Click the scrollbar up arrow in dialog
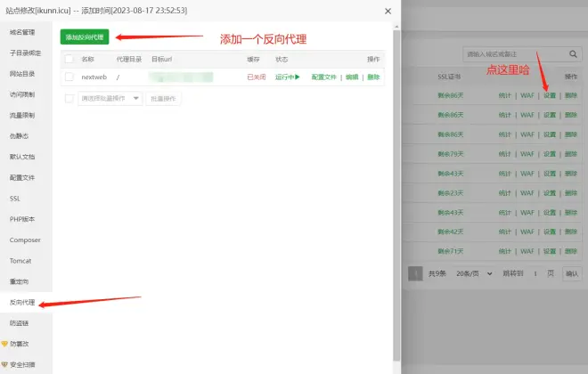 click(x=396, y=27)
